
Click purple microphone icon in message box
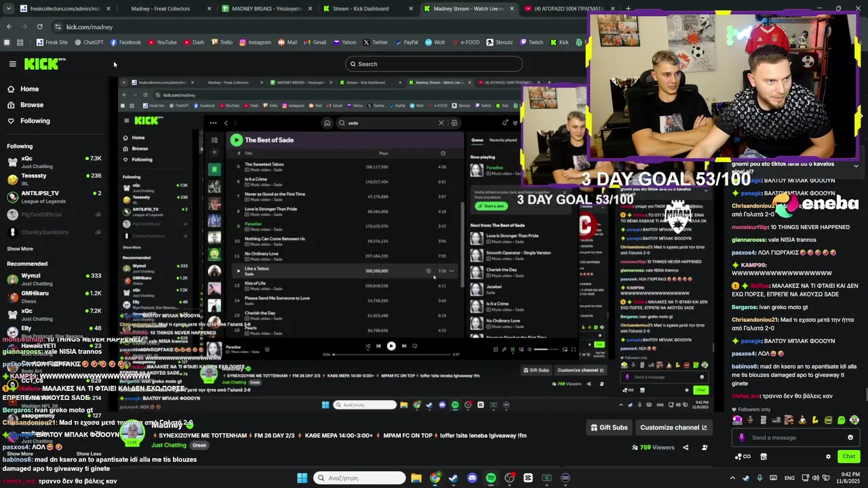point(741,437)
